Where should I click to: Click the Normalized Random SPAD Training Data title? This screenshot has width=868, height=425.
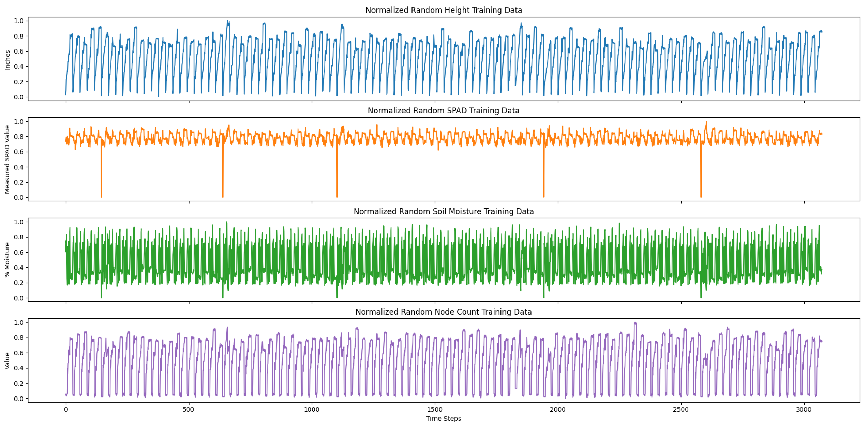click(x=444, y=111)
